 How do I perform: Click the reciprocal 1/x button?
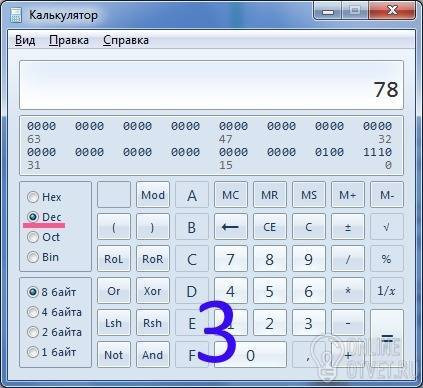387,291
